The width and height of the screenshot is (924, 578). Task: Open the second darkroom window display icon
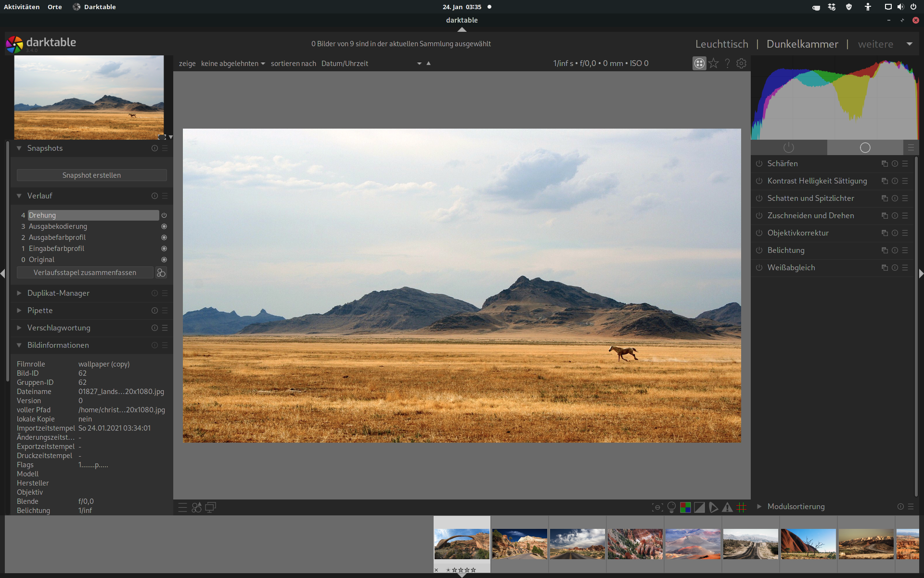tap(210, 507)
